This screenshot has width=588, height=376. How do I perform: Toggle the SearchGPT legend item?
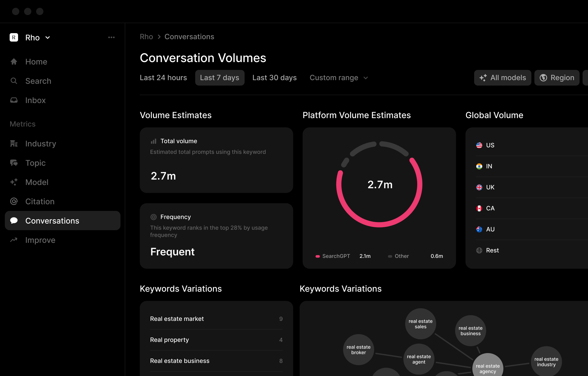pos(333,256)
